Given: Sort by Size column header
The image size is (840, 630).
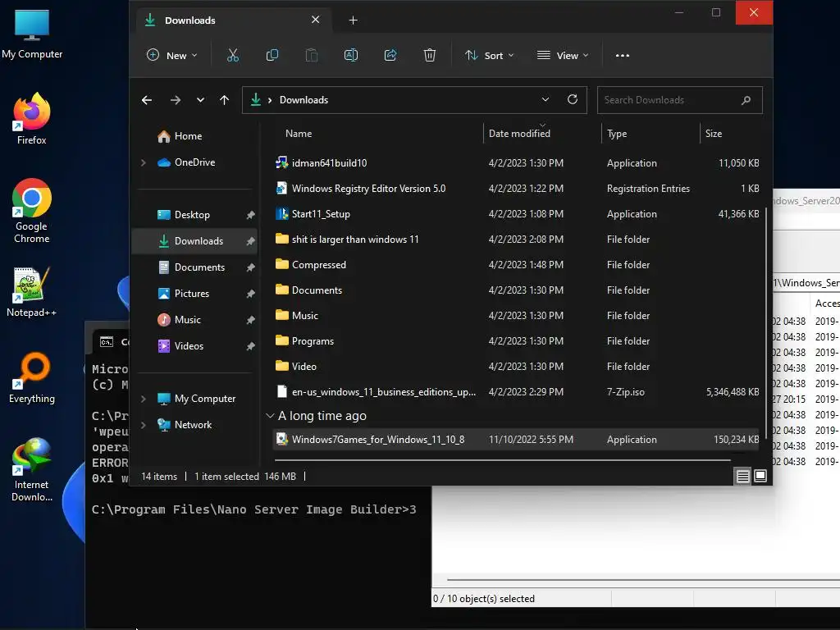Looking at the screenshot, I should pos(713,134).
